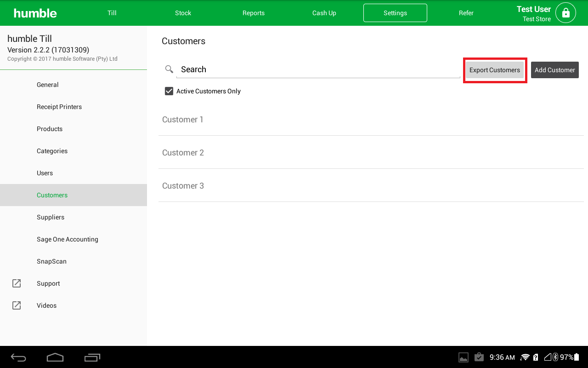
Task: Tap the cellular signal status icon
Action: coord(548,357)
